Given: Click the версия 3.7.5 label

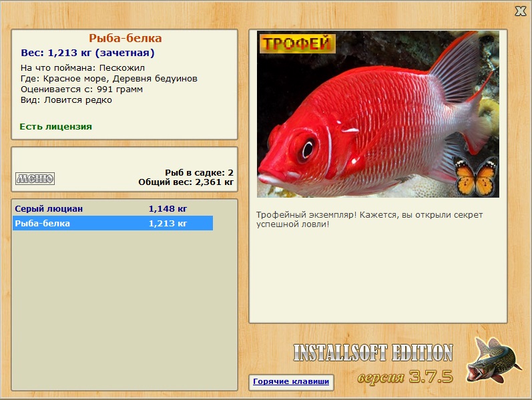Looking at the screenshot, I should [405, 377].
